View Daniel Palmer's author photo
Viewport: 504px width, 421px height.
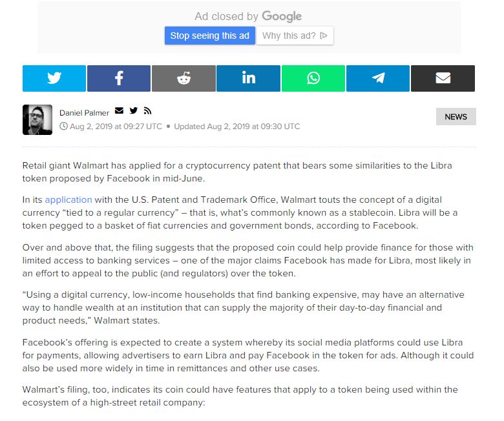click(x=37, y=120)
